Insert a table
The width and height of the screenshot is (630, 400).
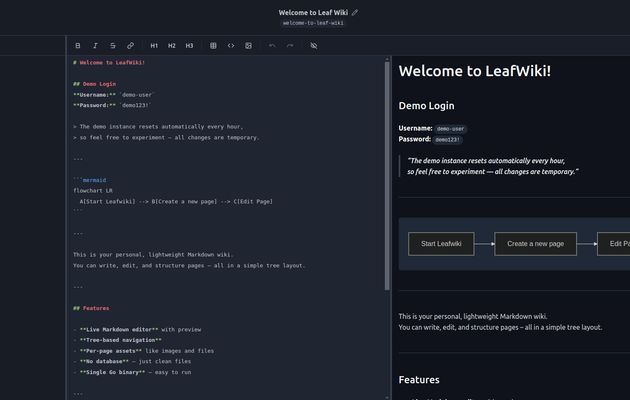click(x=213, y=46)
